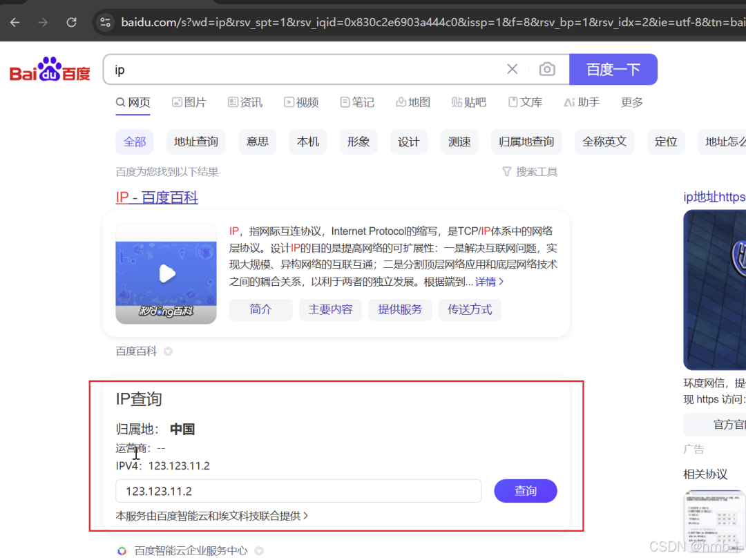Click the 提供服务 section button
Image resolution: width=746 pixels, height=560 pixels.
point(400,310)
